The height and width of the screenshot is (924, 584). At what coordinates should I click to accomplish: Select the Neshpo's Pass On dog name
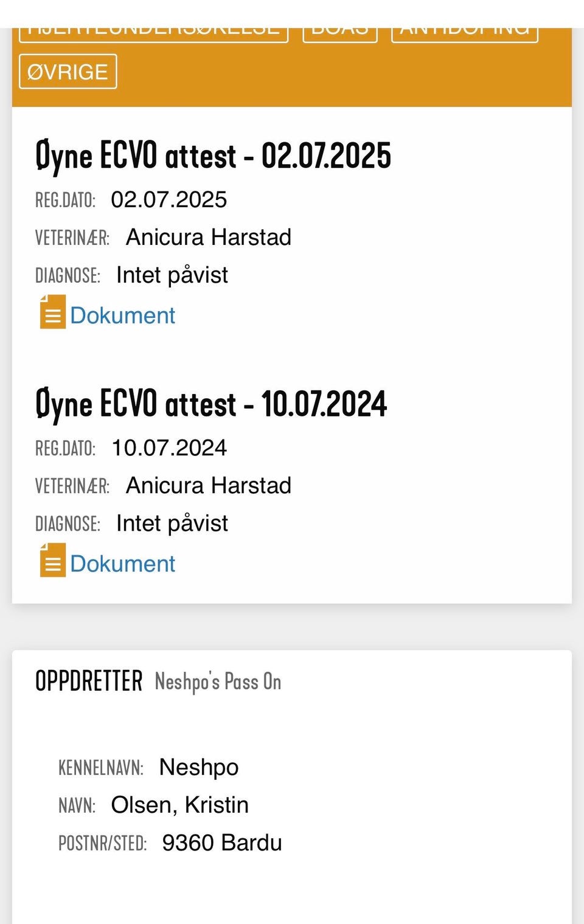[218, 681]
